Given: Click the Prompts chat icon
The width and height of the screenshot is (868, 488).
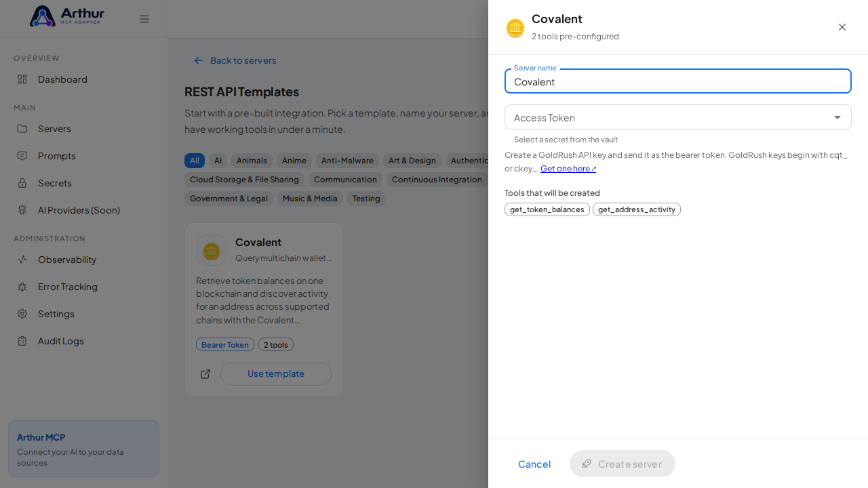Looking at the screenshot, I should (22, 156).
